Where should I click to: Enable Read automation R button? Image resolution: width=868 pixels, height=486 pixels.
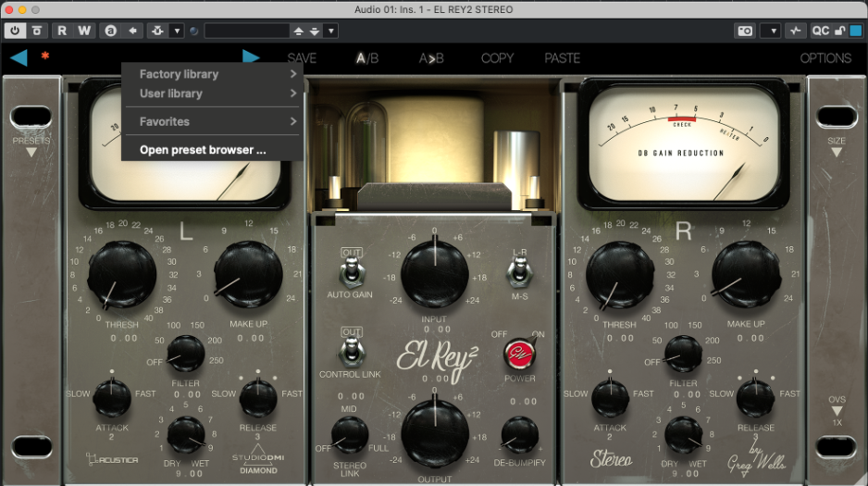(62, 31)
